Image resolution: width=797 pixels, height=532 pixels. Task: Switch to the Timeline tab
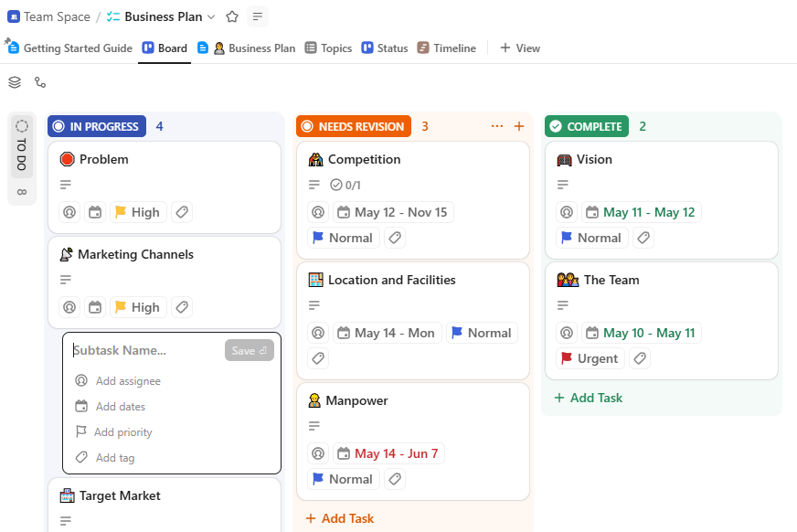(x=447, y=48)
